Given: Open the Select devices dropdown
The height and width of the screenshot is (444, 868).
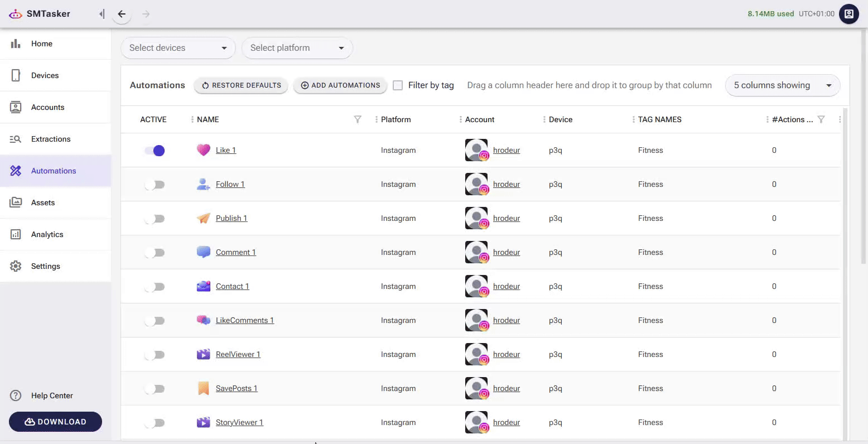Looking at the screenshot, I should coord(178,48).
